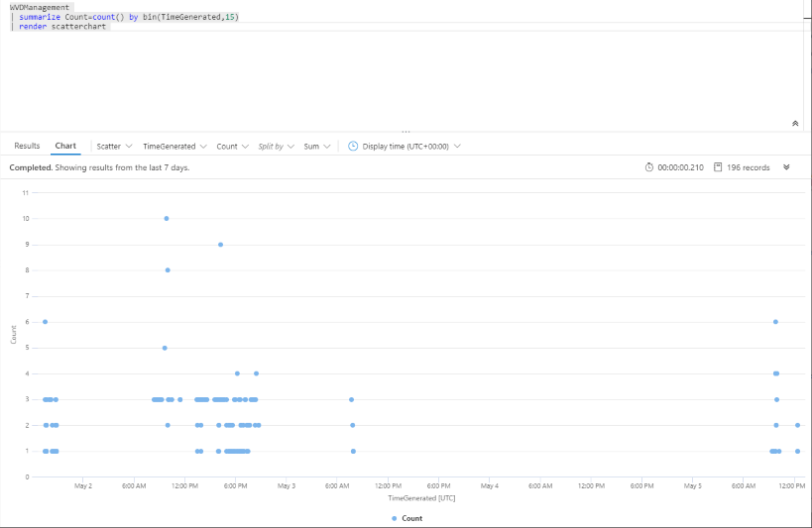812x528 pixels.
Task: Click the data point at Count 5
Action: [165, 348]
